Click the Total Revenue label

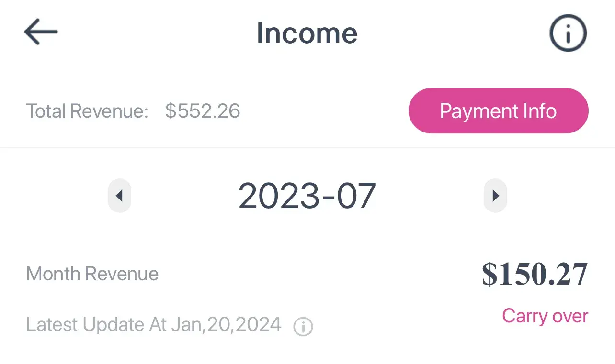[x=87, y=111]
